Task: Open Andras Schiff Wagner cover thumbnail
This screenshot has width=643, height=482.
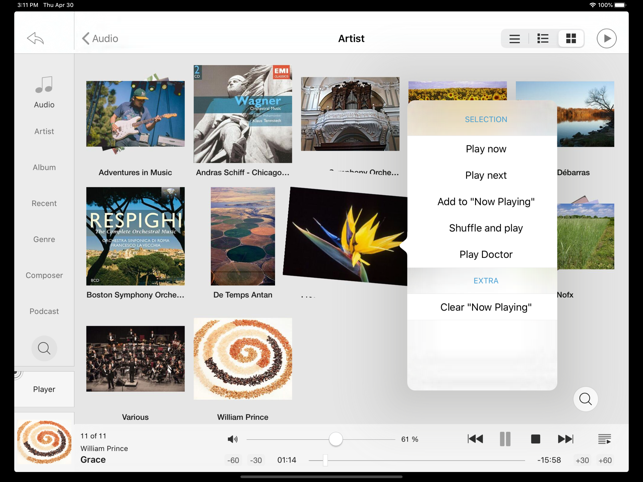Action: click(243, 114)
